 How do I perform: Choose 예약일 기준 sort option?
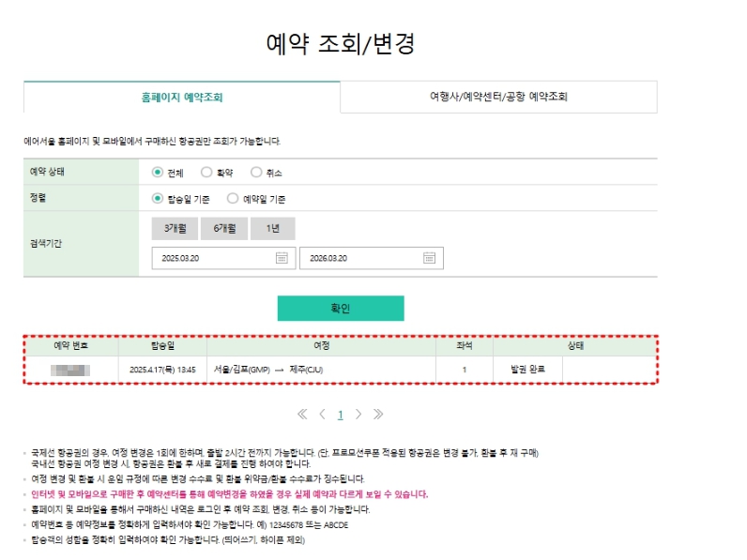click(x=233, y=198)
